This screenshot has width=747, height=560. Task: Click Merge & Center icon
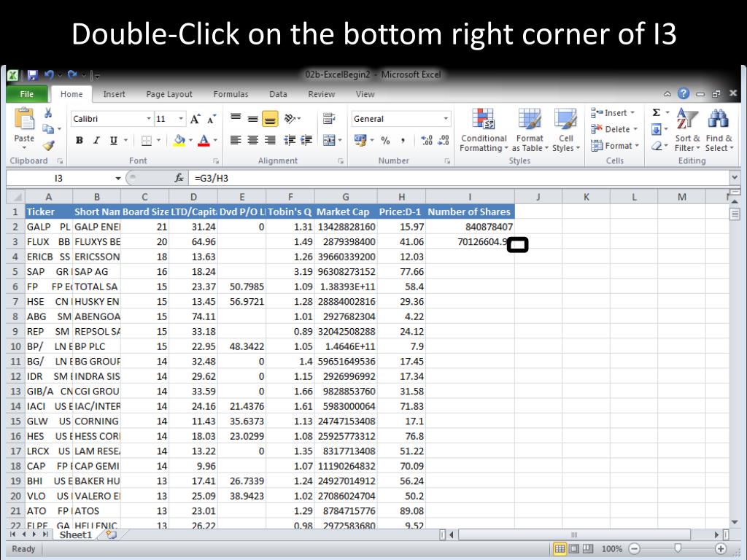(329, 140)
